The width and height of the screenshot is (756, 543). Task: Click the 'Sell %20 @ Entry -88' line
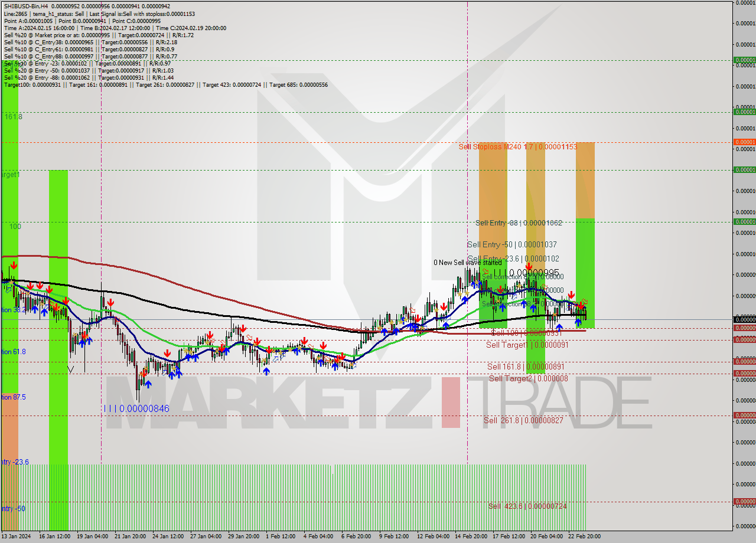tap(89, 77)
